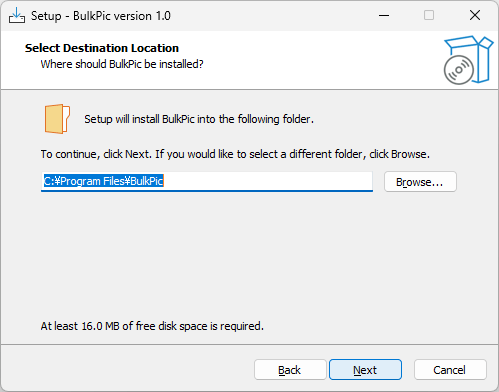Image resolution: width=499 pixels, height=392 pixels.
Task: Click the 'Setup - BulkPic version 1.0' title text
Action: coord(101,16)
